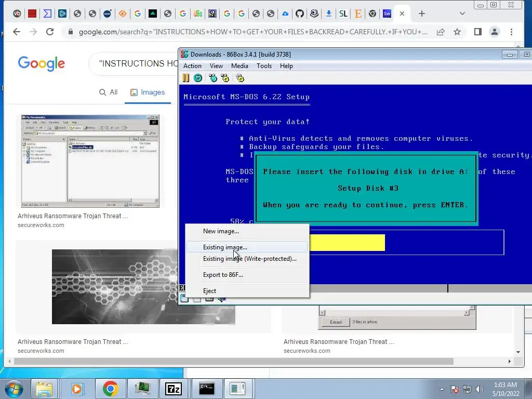Switch to the vb browser tab
The image size is (532, 399).
[17, 14]
